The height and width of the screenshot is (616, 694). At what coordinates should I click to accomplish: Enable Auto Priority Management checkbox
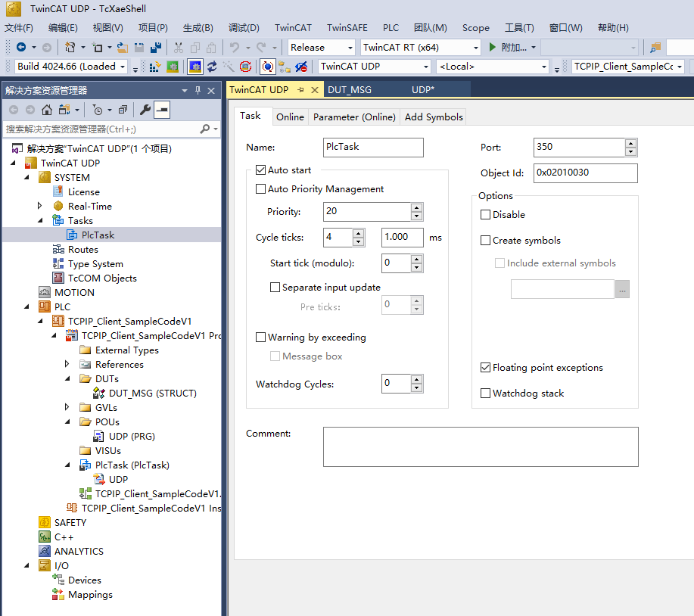(260, 189)
